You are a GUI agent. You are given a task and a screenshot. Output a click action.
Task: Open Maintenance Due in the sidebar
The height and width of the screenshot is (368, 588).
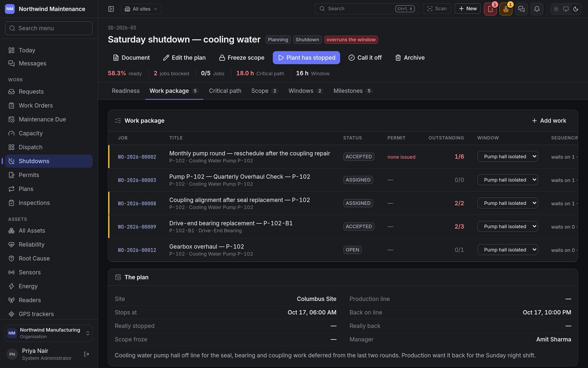click(x=49, y=120)
